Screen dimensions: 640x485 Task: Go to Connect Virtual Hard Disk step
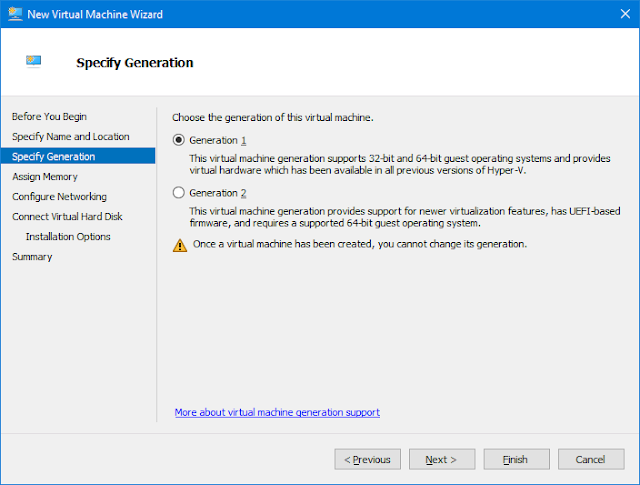click(x=67, y=216)
